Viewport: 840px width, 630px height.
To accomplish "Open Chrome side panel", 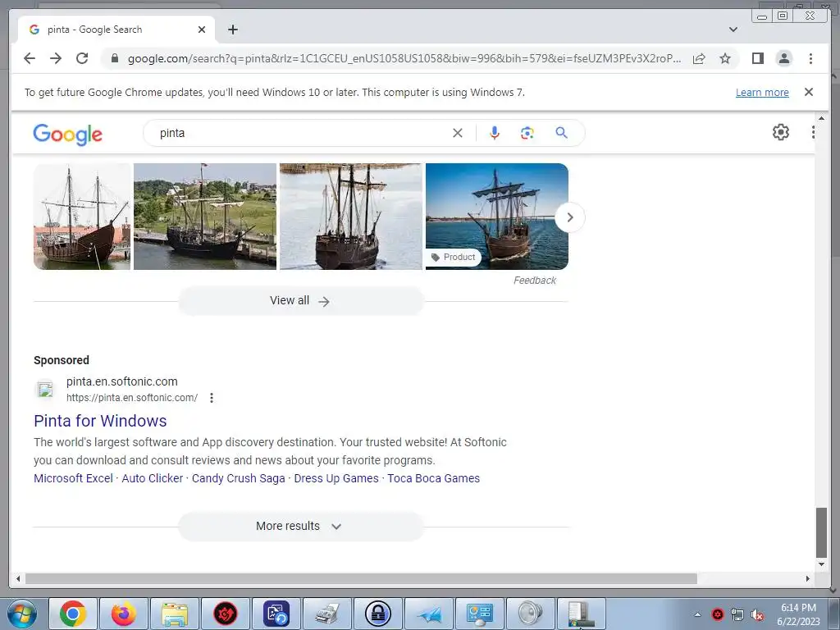I will tap(757, 58).
